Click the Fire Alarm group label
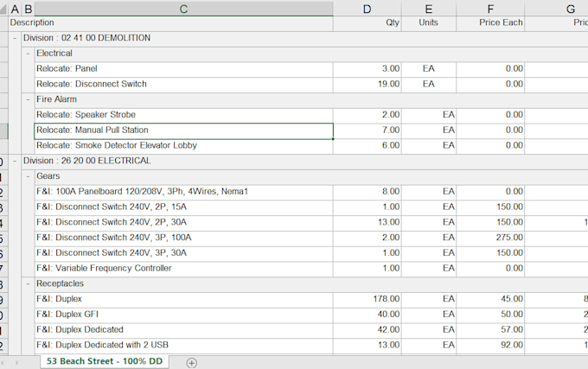 click(56, 99)
